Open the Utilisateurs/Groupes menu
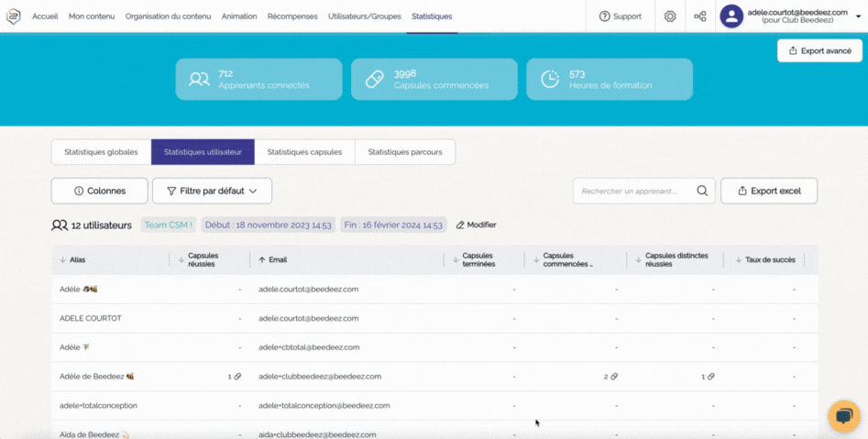Image resolution: width=868 pixels, height=439 pixels. coord(364,16)
